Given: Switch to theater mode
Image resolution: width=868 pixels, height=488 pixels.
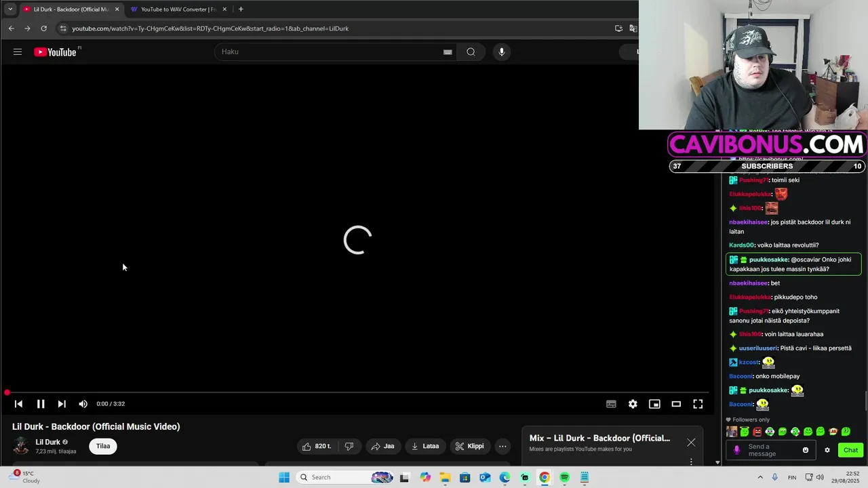Looking at the screenshot, I should [x=676, y=404].
